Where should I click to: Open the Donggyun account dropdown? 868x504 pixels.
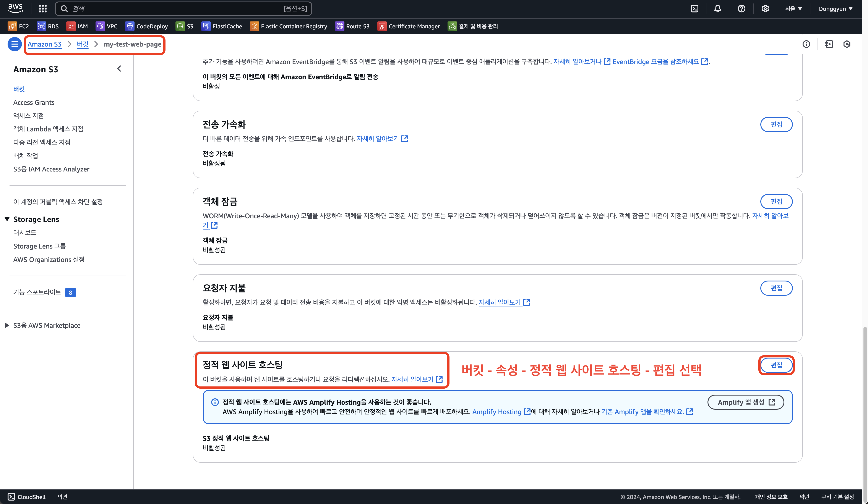pyautogui.click(x=836, y=9)
